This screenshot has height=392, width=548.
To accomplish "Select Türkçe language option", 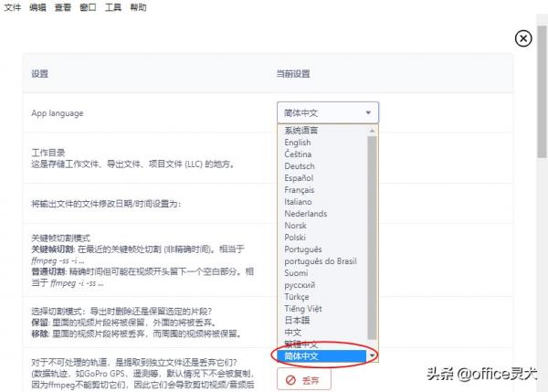I will [322, 297].
